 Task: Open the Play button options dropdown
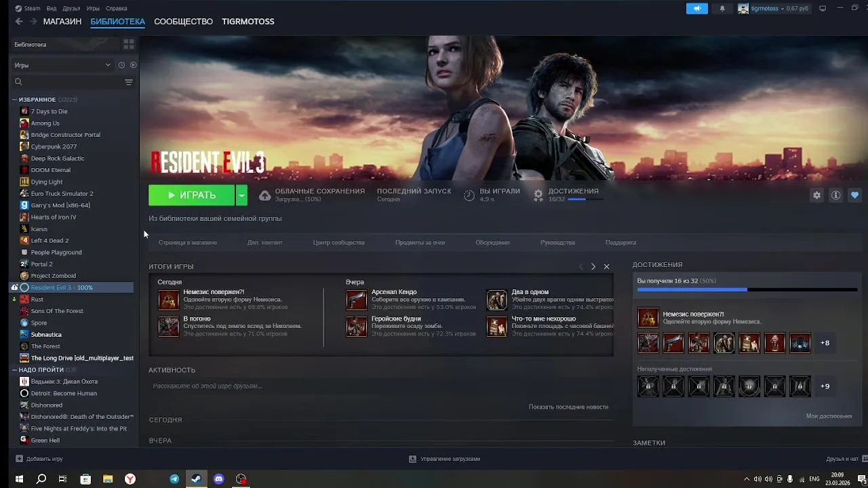pos(241,195)
